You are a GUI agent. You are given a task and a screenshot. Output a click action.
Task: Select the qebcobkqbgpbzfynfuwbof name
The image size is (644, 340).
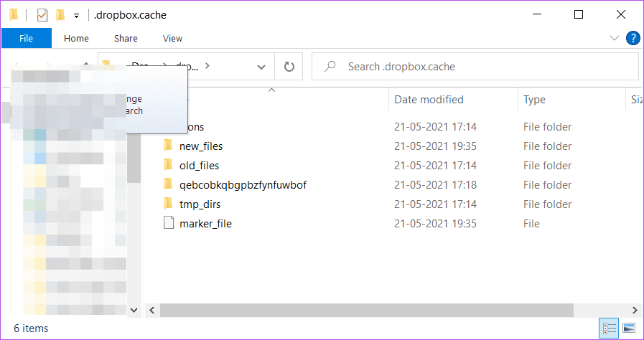pyautogui.click(x=243, y=185)
